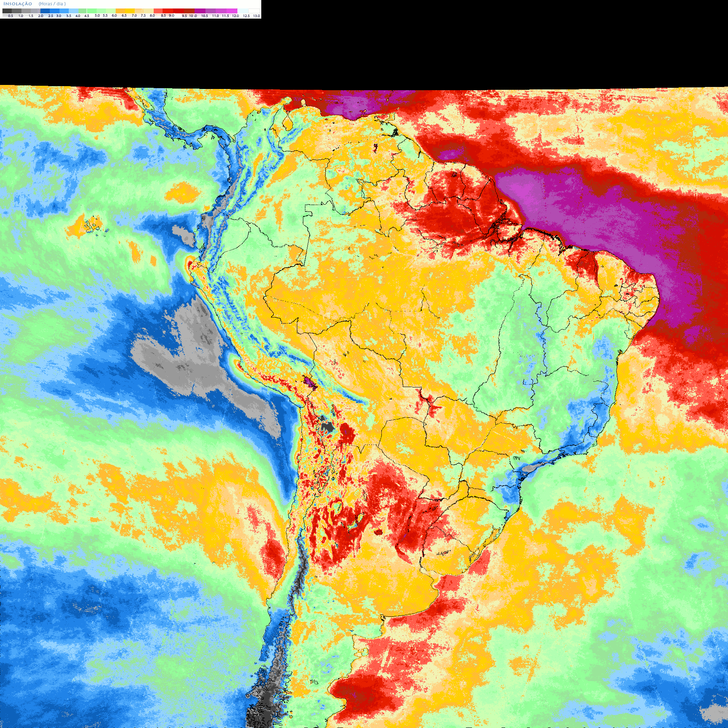Image resolution: width=728 pixels, height=728 pixels.
Task: Click the '2.0' scale value
Action: pyautogui.click(x=40, y=16)
